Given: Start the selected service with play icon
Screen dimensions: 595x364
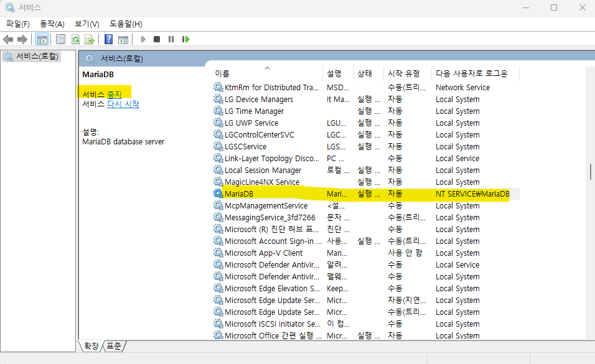Looking at the screenshot, I should (143, 39).
